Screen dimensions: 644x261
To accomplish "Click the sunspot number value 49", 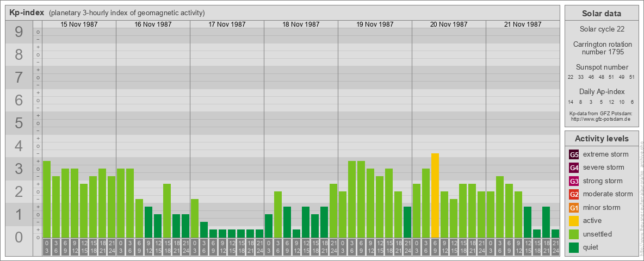I will tap(622, 77).
